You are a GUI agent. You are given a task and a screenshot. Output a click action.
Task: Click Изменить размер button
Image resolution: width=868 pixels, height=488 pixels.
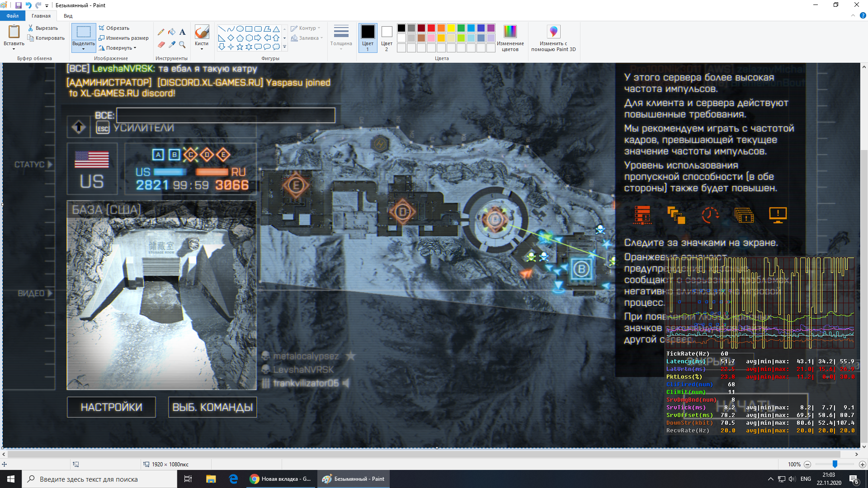[x=123, y=38]
